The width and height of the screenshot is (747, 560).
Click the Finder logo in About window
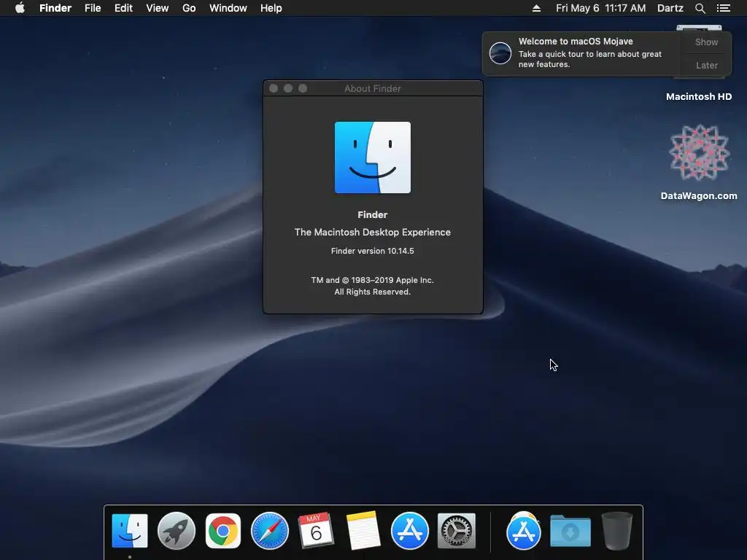373,157
